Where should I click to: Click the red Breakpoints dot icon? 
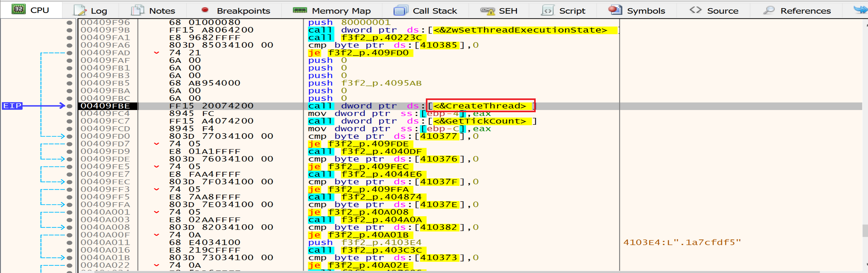pos(205,10)
